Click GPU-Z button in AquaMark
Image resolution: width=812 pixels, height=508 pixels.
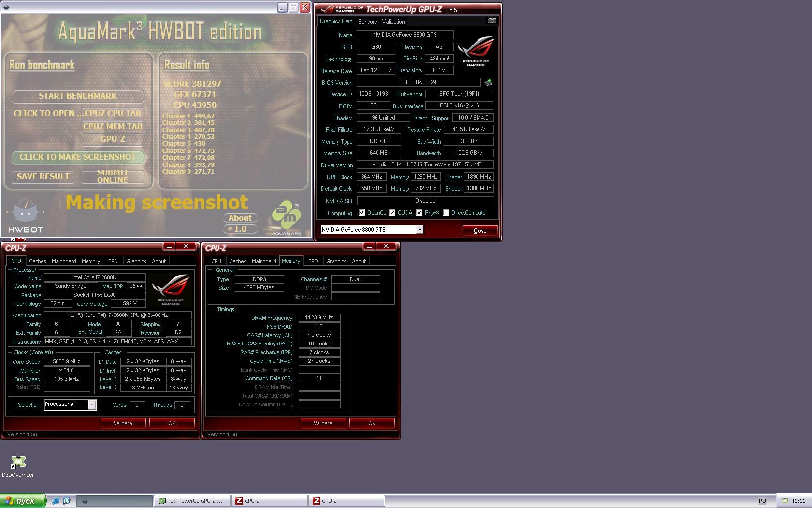[x=113, y=139]
